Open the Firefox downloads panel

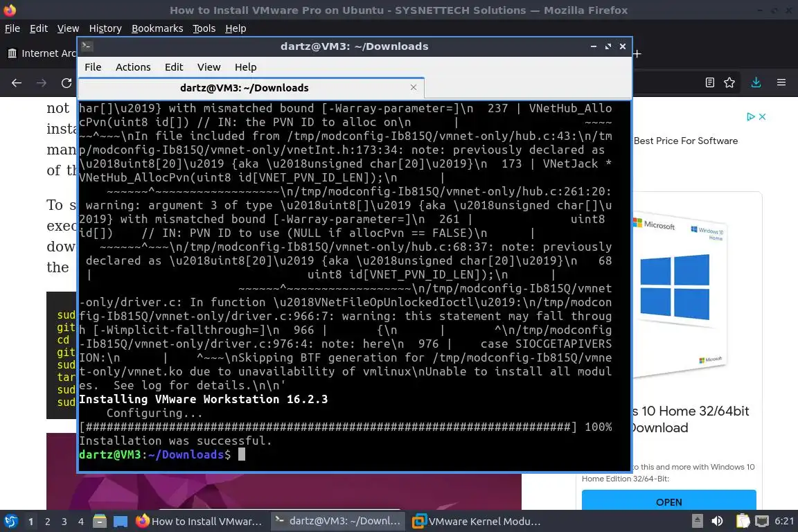click(x=756, y=82)
